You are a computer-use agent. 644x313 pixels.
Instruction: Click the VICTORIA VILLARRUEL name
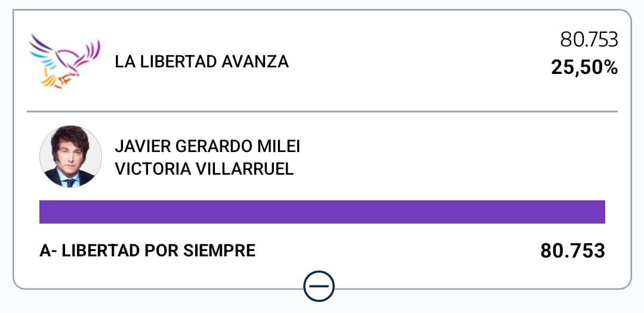pyautogui.click(x=204, y=169)
